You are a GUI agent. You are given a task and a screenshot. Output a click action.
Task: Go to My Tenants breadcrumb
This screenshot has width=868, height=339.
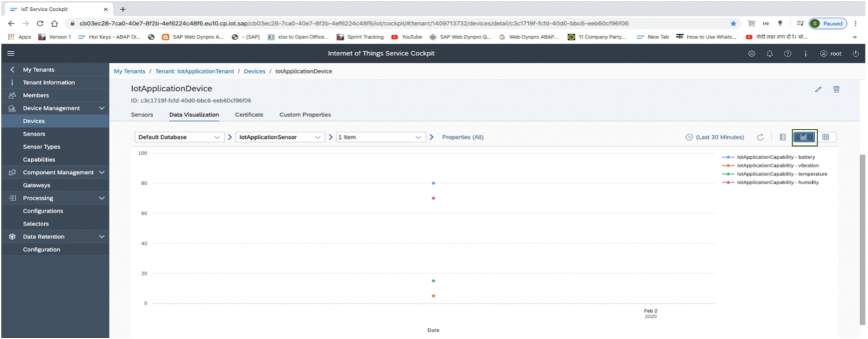[130, 71]
